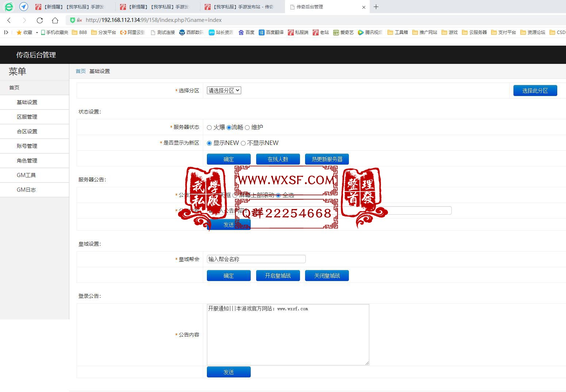The image size is (566, 392).
Task: Click 发送 under login announcement textarea
Action: click(x=229, y=372)
